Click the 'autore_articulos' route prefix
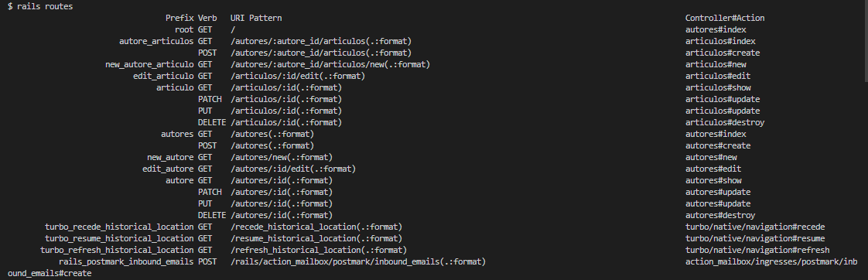This screenshot has height=280, width=868. pyautogui.click(x=157, y=42)
